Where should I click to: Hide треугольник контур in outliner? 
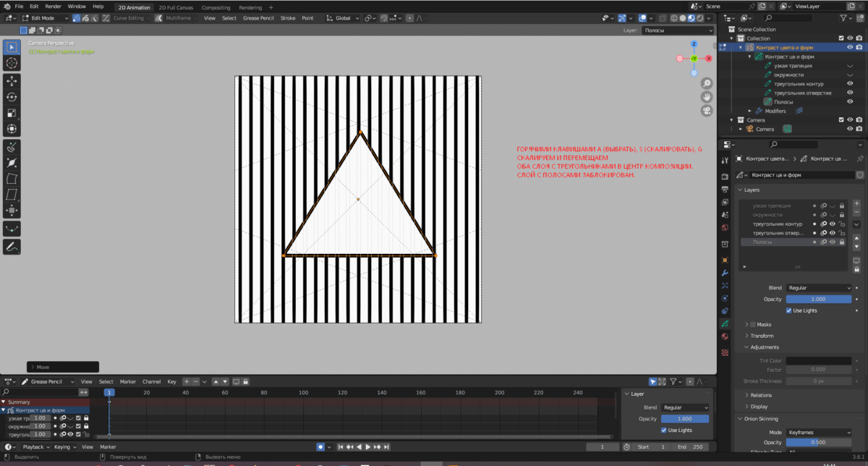[851, 84]
